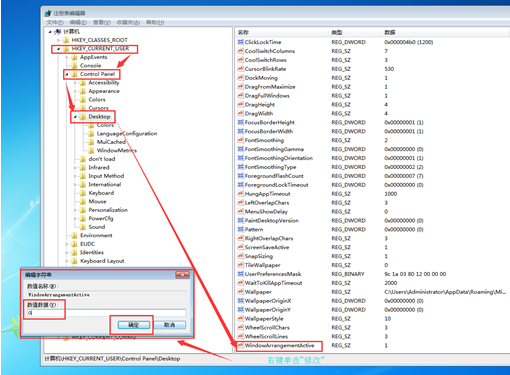Select the DockMoving value name
The width and height of the screenshot is (510, 375).
(261, 78)
